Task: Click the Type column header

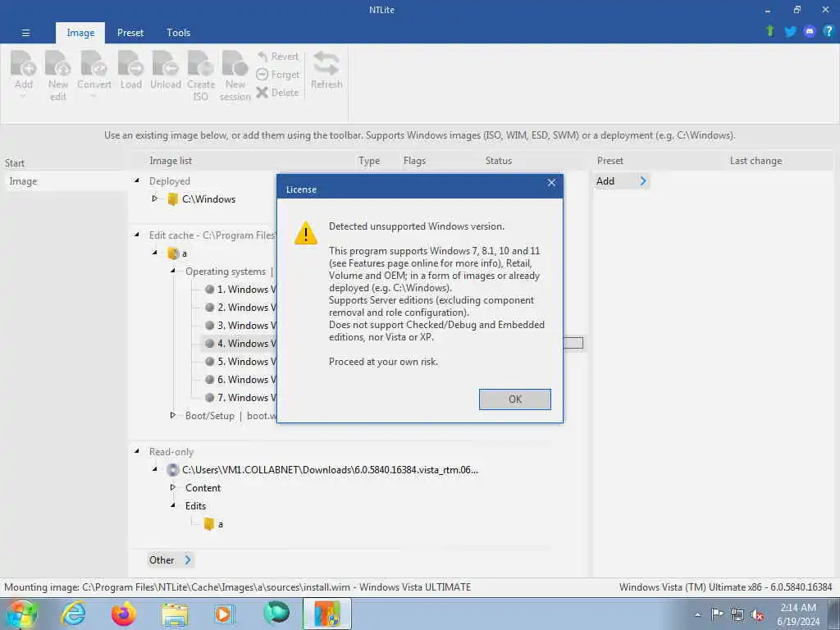Action: [368, 161]
